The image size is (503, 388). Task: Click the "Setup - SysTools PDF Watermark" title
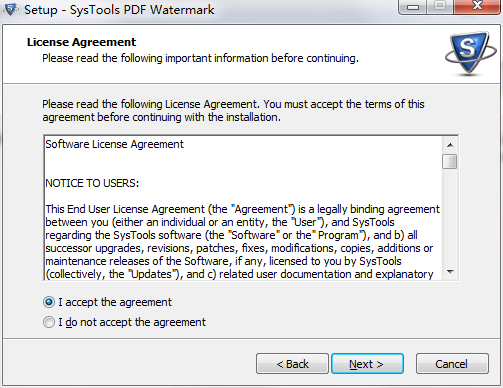coord(119,10)
